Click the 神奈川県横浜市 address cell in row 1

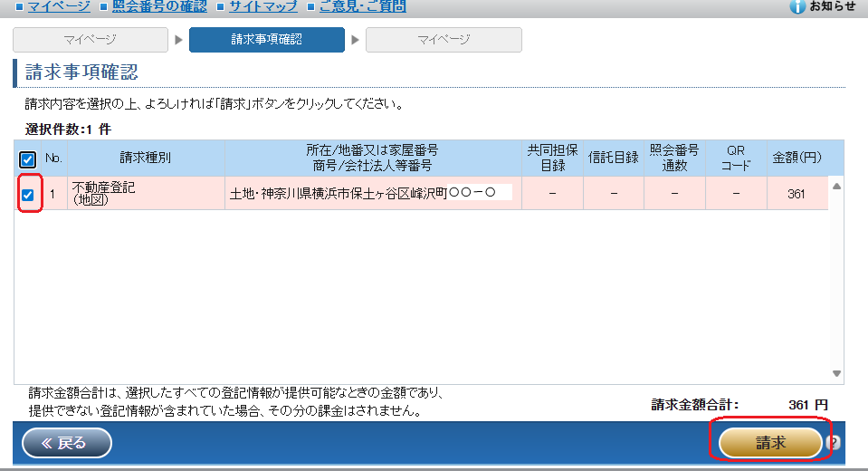(x=371, y=193)
